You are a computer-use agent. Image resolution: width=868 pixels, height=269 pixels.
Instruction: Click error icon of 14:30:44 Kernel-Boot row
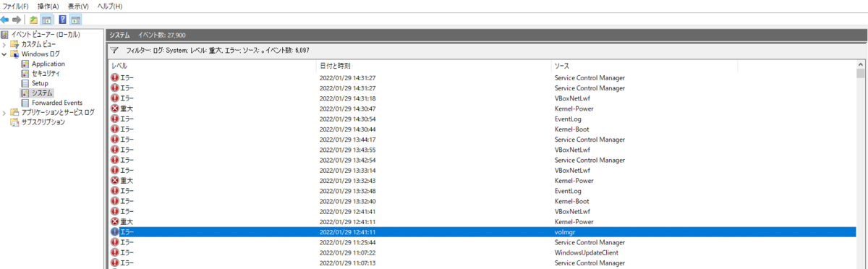(114, 129)
